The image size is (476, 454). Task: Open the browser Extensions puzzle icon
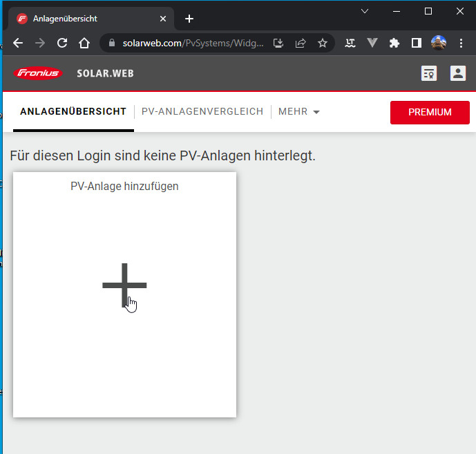pos(394,43)
